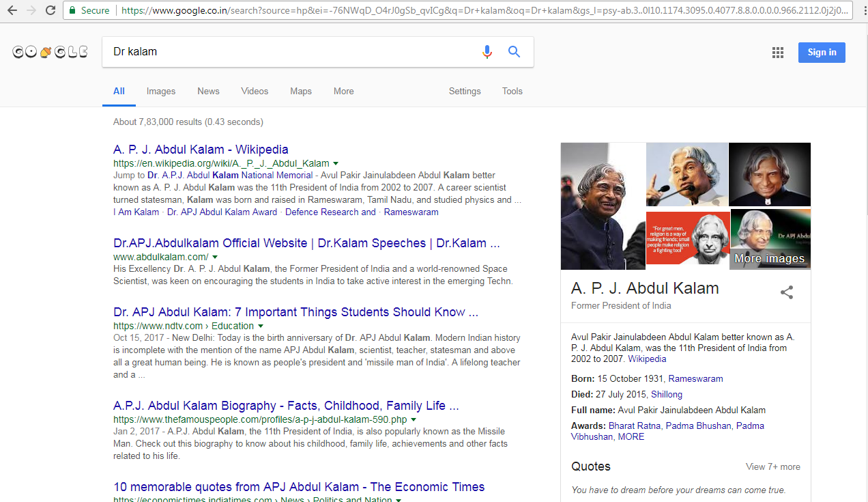Click 'More images' thumbnail
Viewport: 868px width, 502px height.
pos(770,239)
